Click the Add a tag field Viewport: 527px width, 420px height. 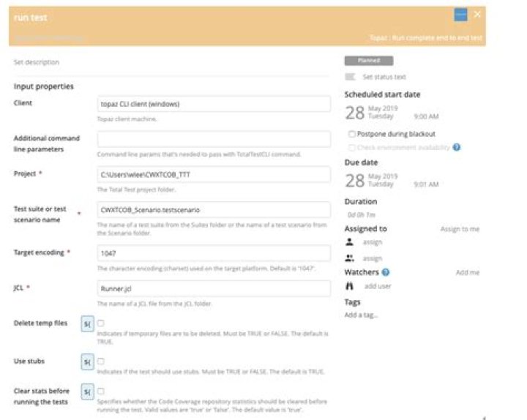click(361, 315)
